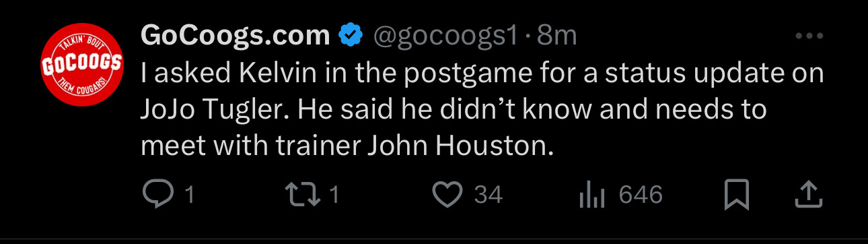Click the reply count of 1
This screenshot has width=868, height=244.
coord(190,196)
